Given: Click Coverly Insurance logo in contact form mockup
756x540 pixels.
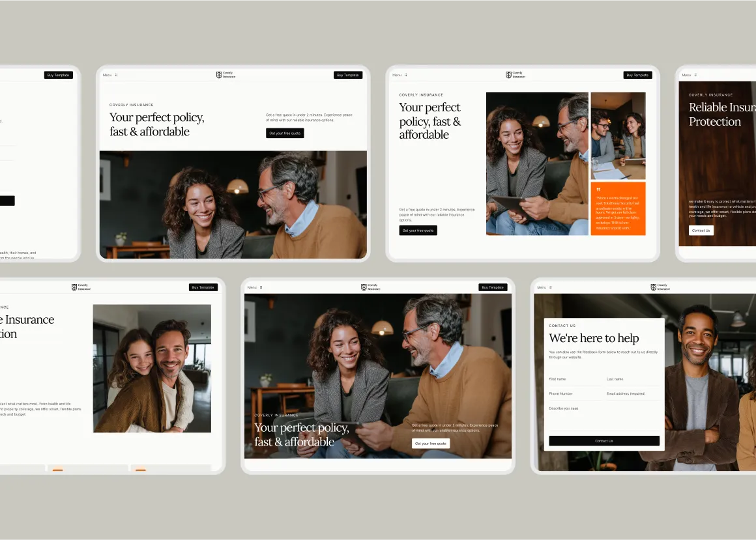Looking at the screenshot, I should pyautogui.click(x=660, y=287).
